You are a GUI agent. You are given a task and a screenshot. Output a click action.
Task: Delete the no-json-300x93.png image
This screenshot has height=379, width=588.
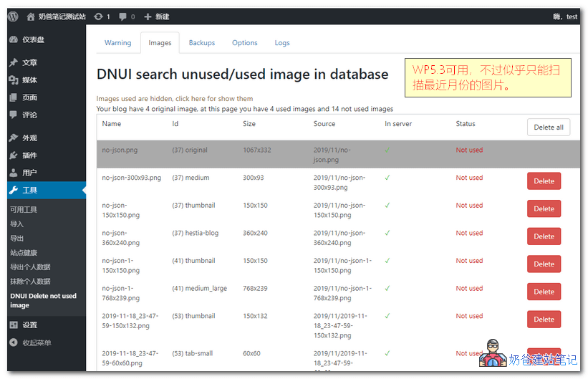click(544, 181)
